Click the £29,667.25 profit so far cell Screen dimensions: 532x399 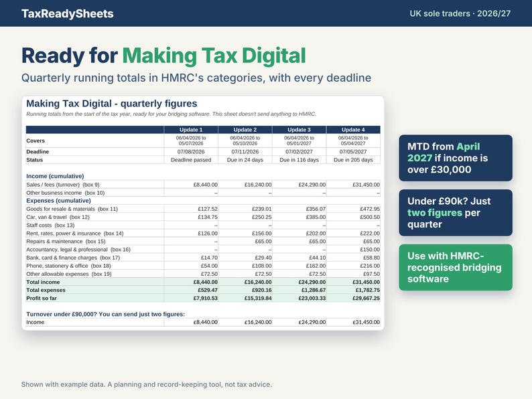coord(353,299)
